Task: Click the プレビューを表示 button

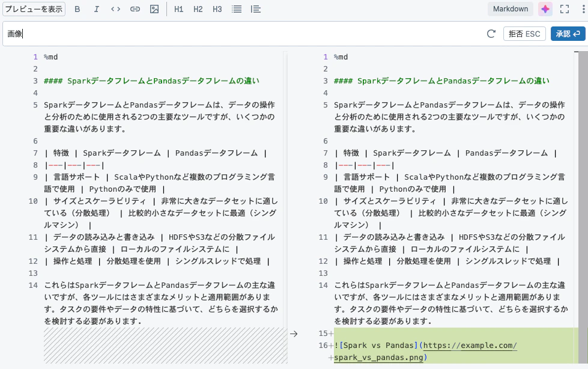Action: [34, 9]
